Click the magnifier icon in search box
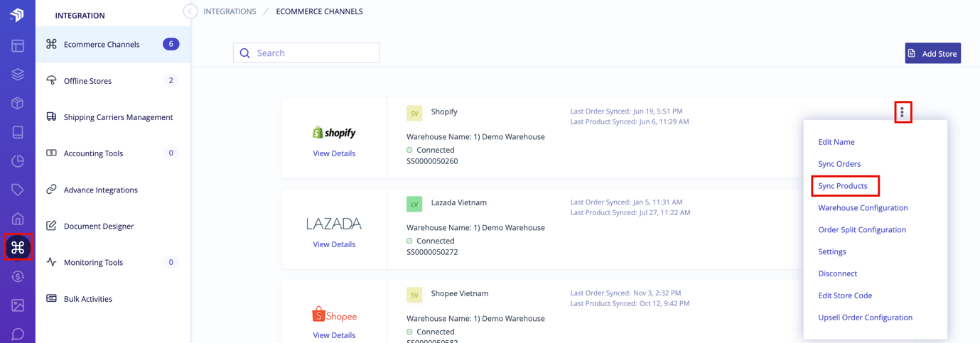Image resolution: width=980 pixels, height=343 pixels. click(245, 53)
